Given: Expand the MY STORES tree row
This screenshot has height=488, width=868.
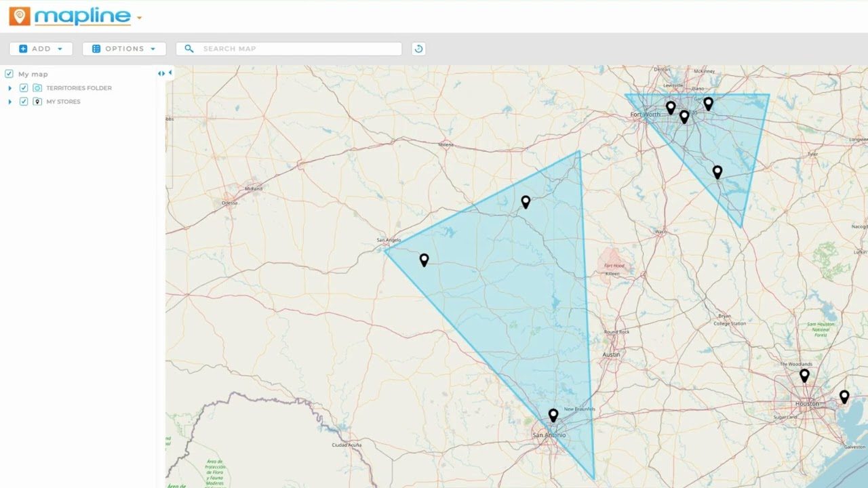Looking at the screenshot, I should (9, 102).
